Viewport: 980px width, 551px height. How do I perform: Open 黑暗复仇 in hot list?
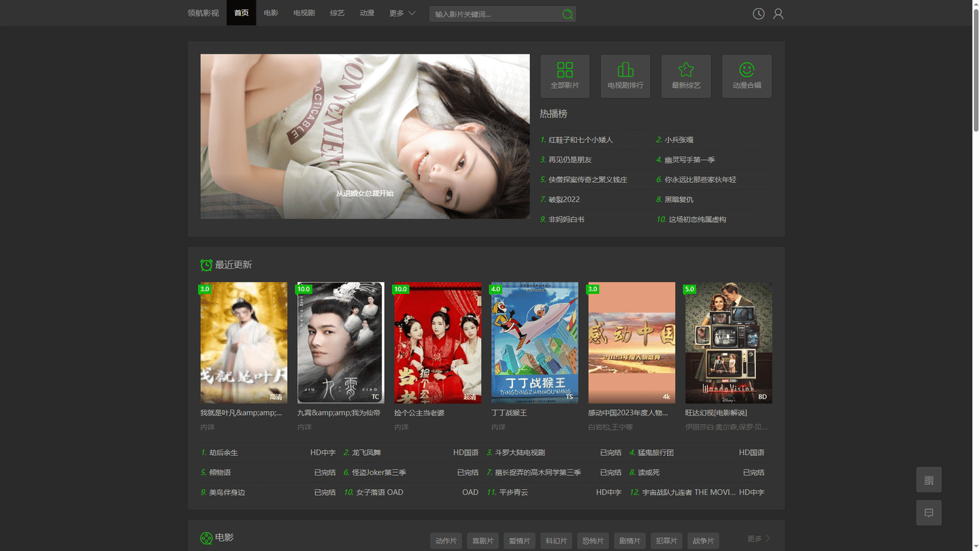coord(679,199)
